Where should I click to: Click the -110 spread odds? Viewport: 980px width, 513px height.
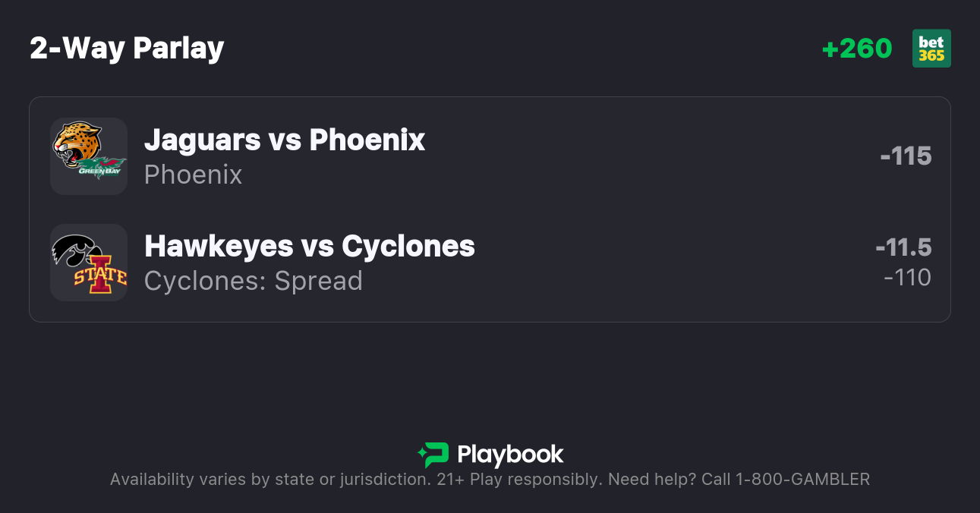tap(907, 278)
